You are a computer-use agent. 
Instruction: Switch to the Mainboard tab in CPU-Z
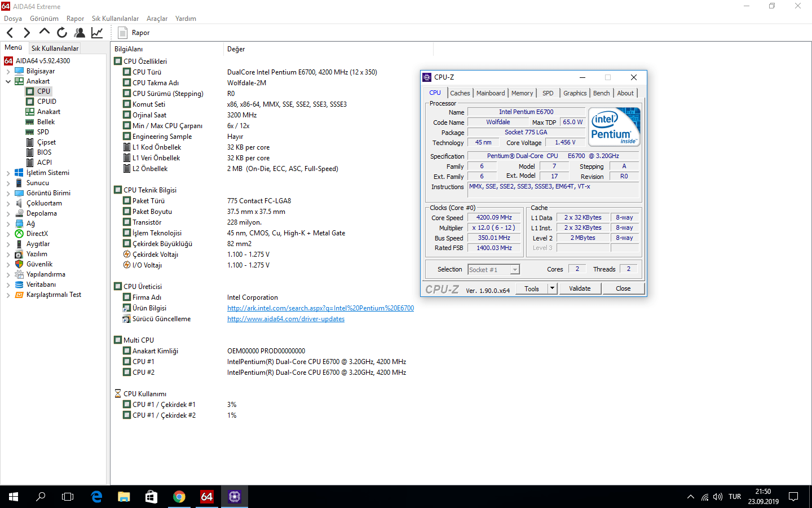coord(491,93)
